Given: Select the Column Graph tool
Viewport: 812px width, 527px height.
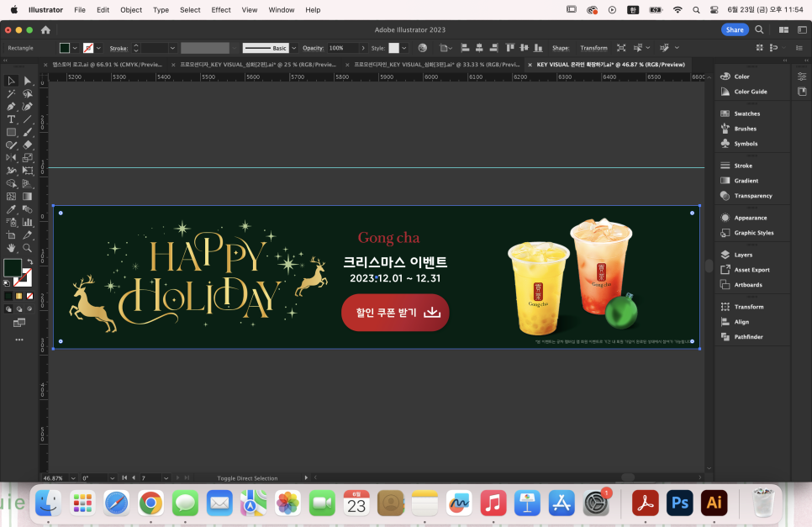Looking at the screenshot, I should [28, 222].
